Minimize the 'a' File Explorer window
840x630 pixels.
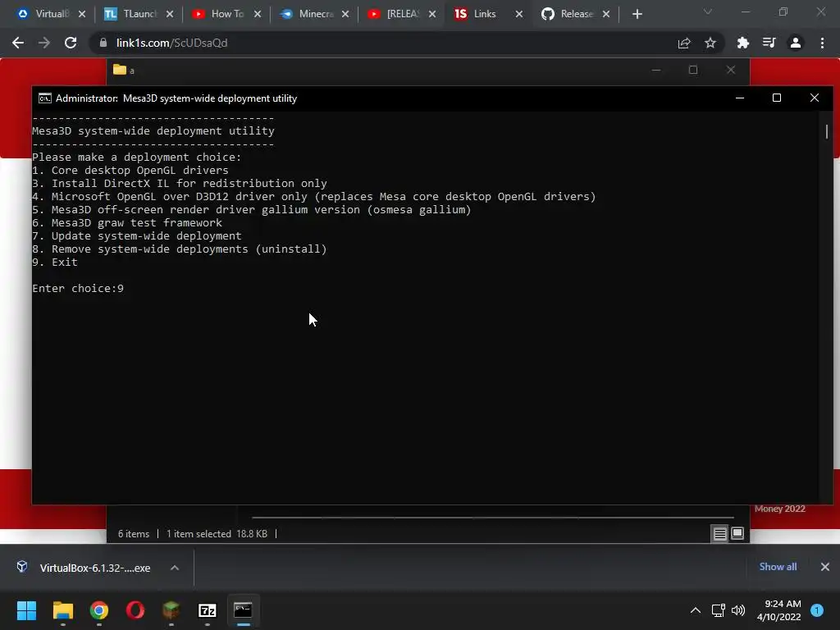[655, 71]
